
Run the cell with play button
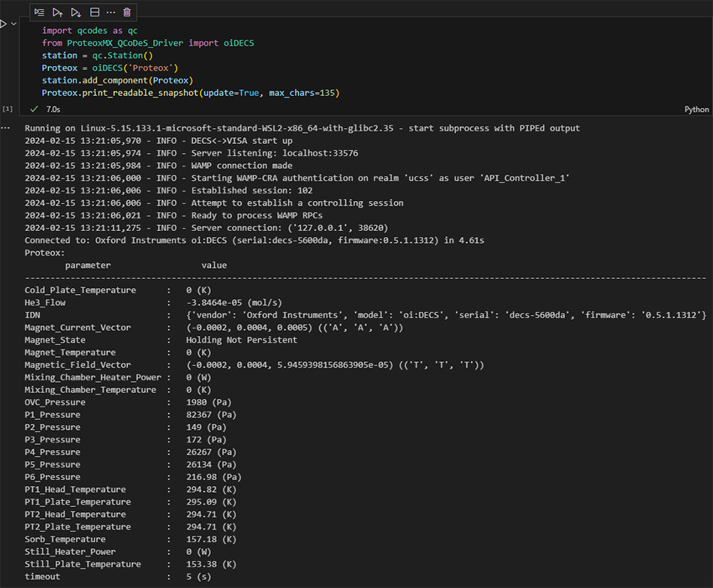pos(3,24)
